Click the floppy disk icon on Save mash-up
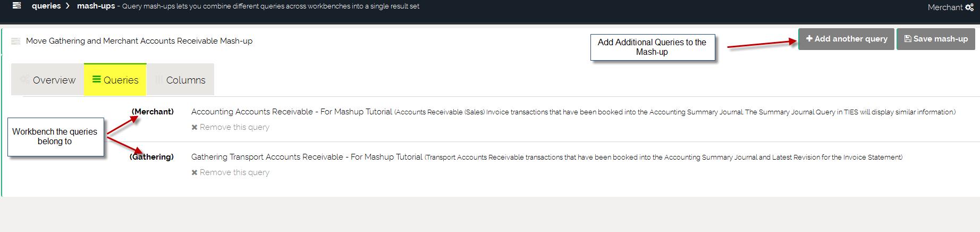The width and height of the screenshot is (980, 232). (x=908, y=39)
